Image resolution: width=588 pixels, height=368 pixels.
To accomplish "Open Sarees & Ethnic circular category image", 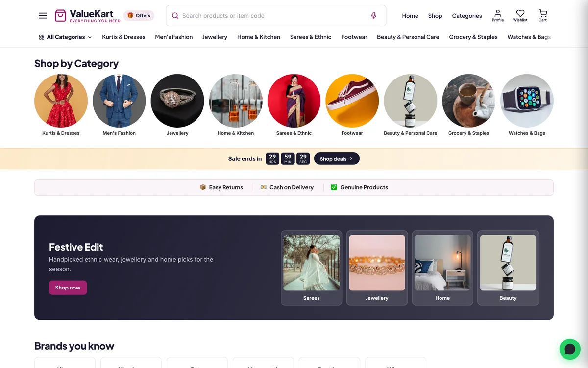I will 294,101.
